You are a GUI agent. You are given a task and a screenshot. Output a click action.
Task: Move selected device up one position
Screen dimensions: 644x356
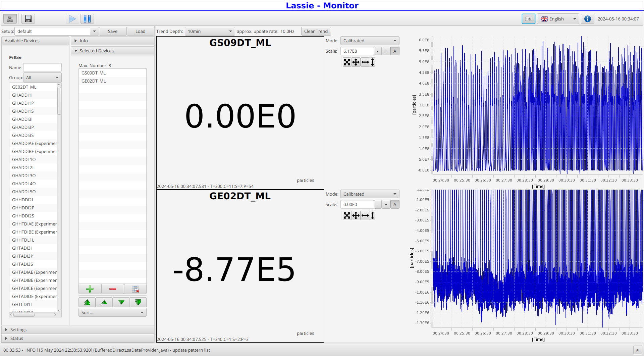104,302
